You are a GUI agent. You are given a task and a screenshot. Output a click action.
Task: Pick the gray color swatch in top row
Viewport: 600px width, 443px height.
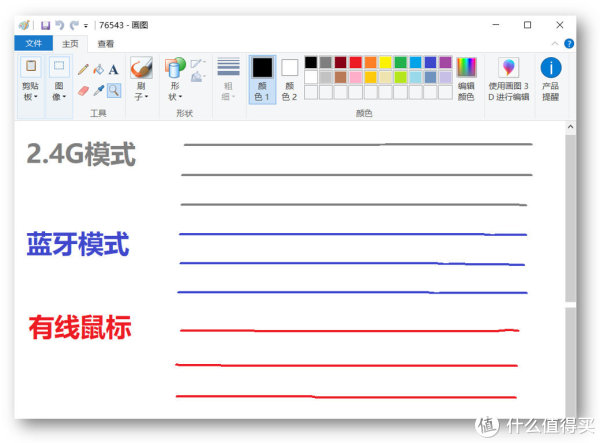326,62
